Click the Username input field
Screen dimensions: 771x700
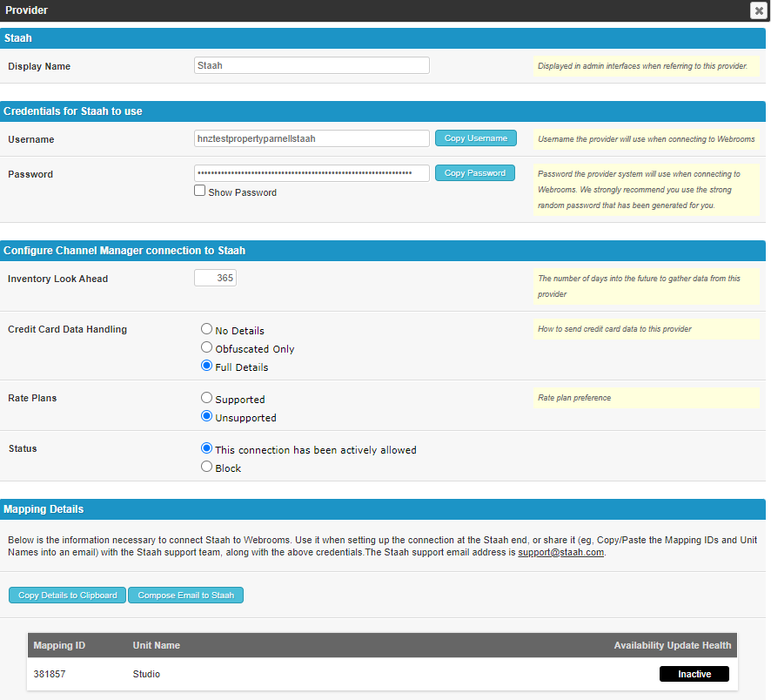coord(312,138)
